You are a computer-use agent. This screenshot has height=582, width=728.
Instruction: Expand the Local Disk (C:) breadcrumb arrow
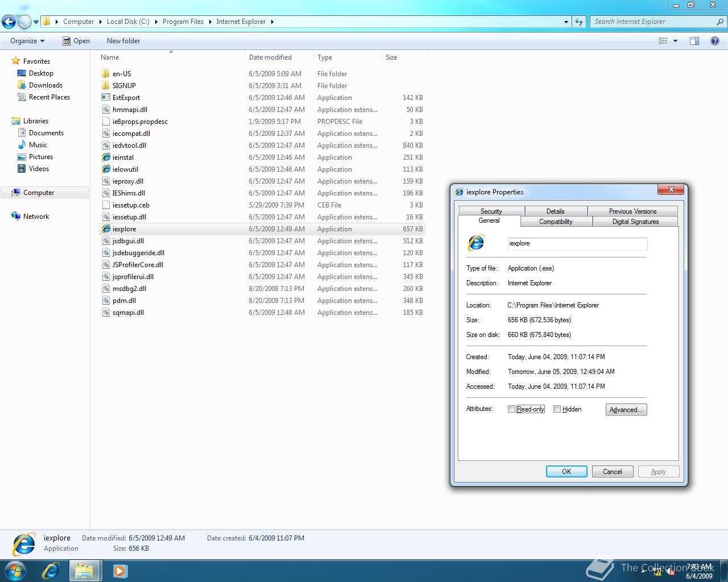[156, 22]
